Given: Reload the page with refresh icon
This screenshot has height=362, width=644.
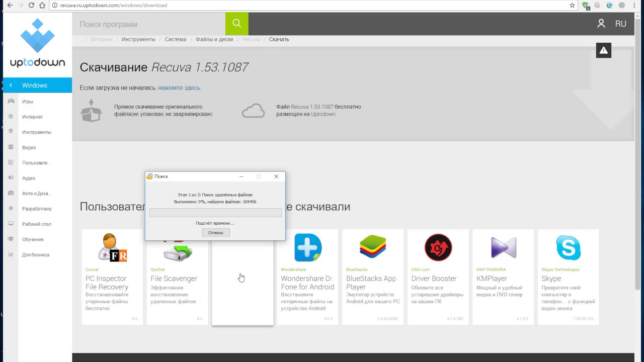Looking at the screenshot, I should coord(31,5).
